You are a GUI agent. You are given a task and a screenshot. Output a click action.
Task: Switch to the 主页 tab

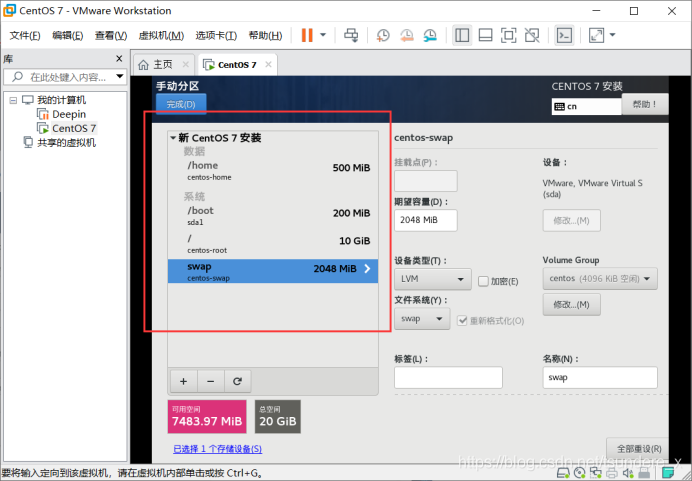click(x=163, y=64)
